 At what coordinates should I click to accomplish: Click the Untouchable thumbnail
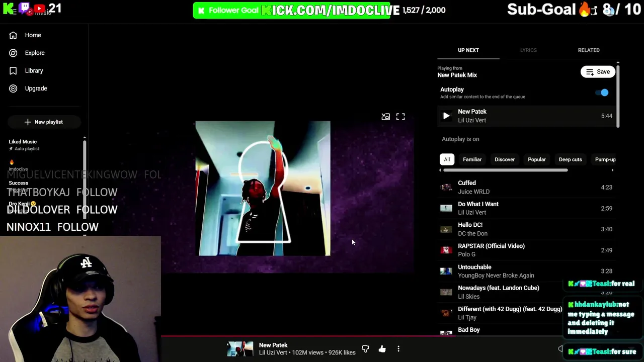pyautogui.click(x=446, y=271)
